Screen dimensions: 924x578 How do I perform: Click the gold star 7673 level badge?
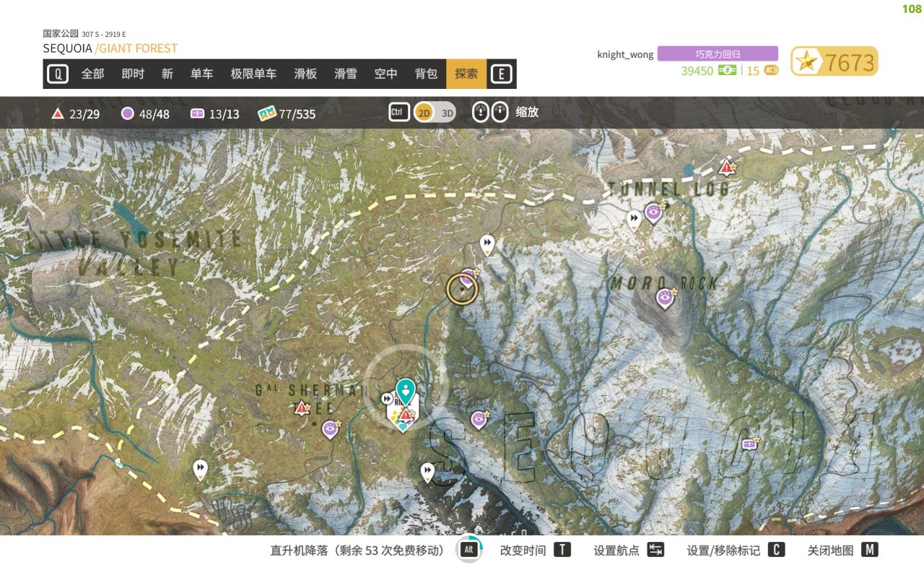pos(834,62)
